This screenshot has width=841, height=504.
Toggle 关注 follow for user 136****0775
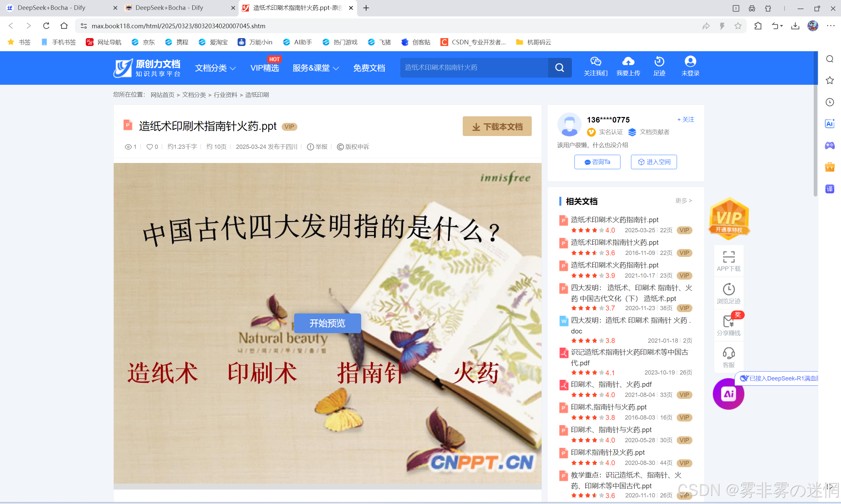(x=686, y=120)
